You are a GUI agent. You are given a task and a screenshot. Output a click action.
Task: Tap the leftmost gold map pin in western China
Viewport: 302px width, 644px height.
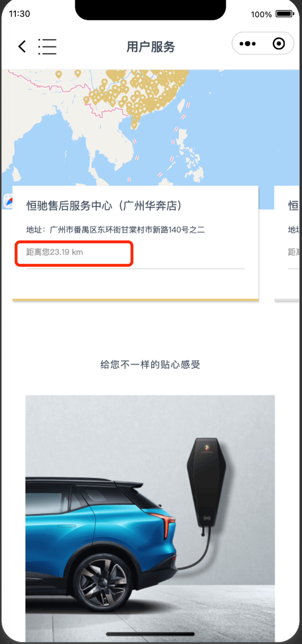point(58,74)
